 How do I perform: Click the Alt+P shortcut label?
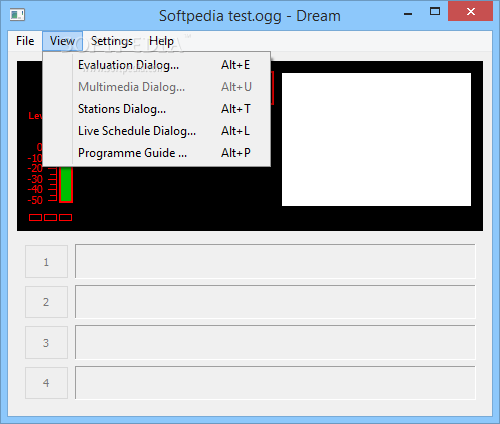coord(236,153)
